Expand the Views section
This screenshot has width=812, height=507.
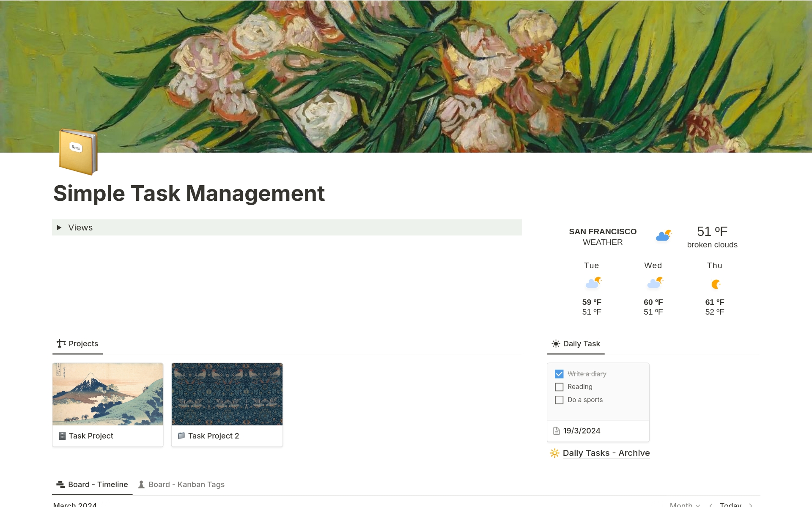point(59,227)
